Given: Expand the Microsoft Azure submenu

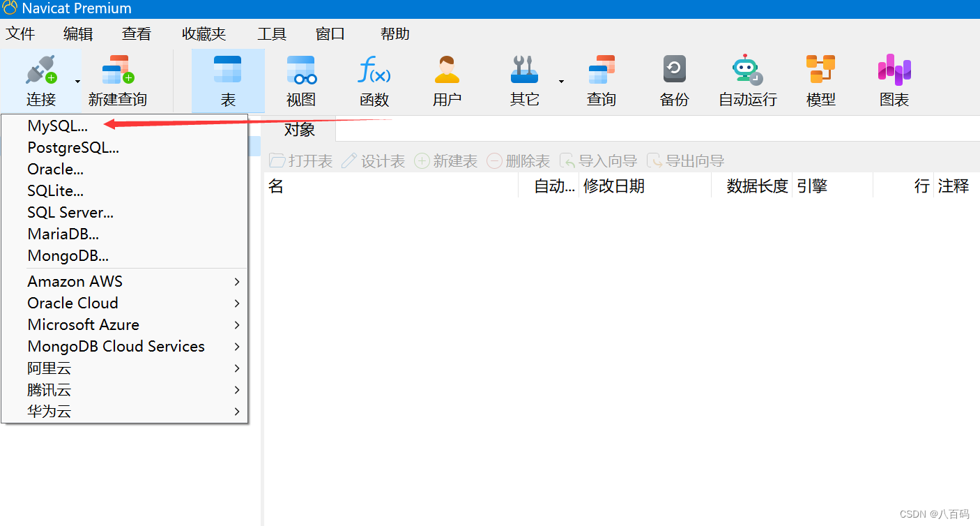Looking at the screenshot, I should click(x=125, y=324).
